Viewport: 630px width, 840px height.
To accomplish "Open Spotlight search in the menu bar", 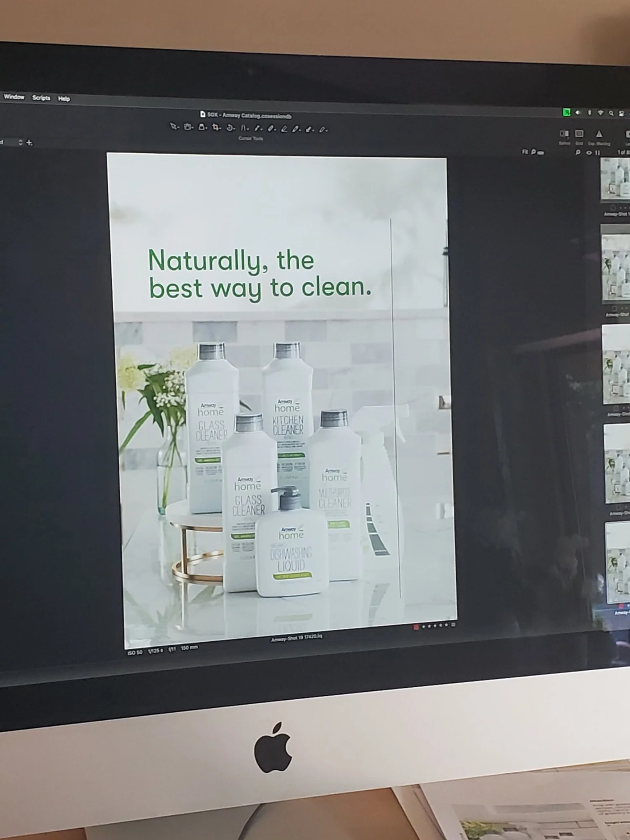I will [612, 113].
